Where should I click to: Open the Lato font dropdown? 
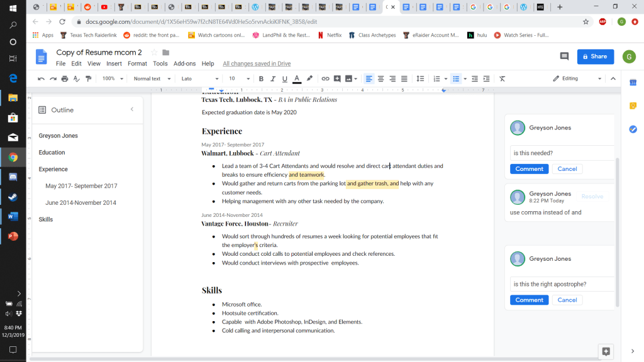pyautogui.click(x=197, y=79)
